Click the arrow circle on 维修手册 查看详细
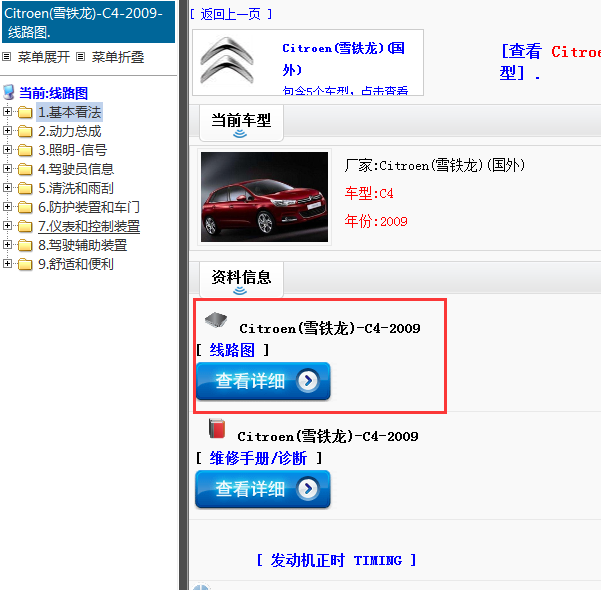601x590 pixels. pyautogui.click(x=308, y=489)
